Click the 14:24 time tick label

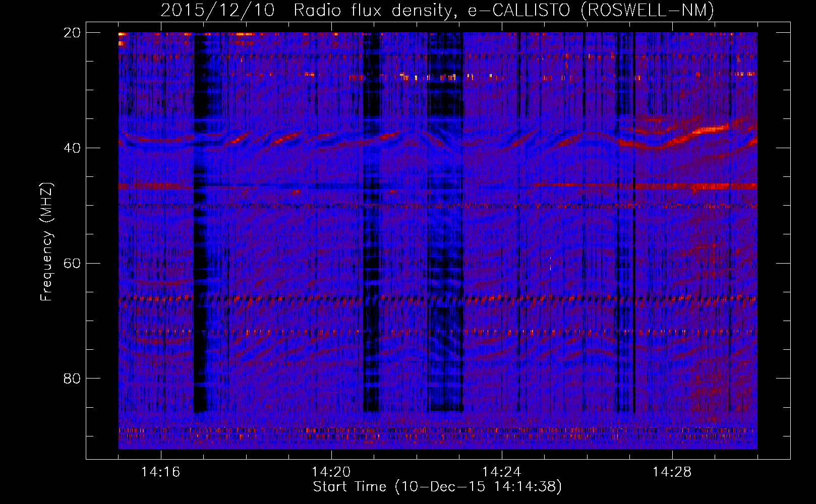502,472
